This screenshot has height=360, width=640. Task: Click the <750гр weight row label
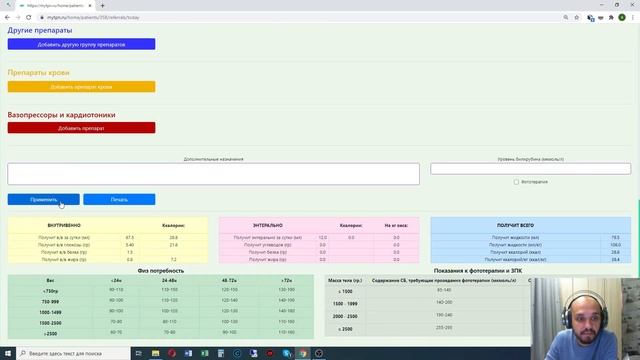point(50,291)
